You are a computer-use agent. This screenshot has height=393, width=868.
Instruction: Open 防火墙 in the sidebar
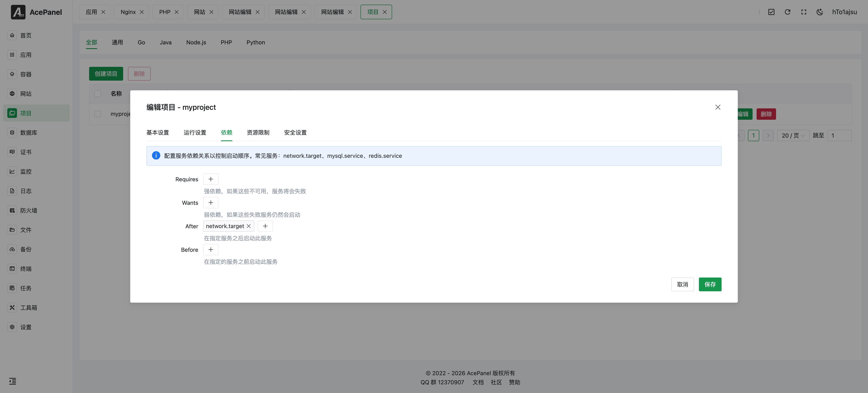[x=28, y=210]
